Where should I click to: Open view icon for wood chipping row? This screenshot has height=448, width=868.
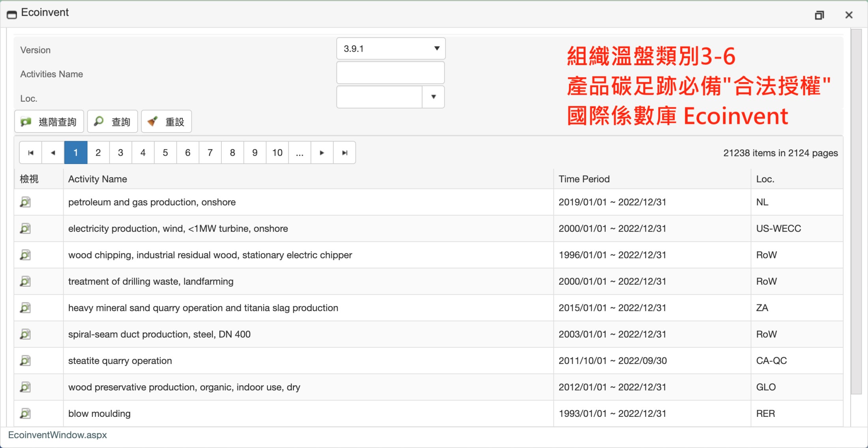point(25,255)
